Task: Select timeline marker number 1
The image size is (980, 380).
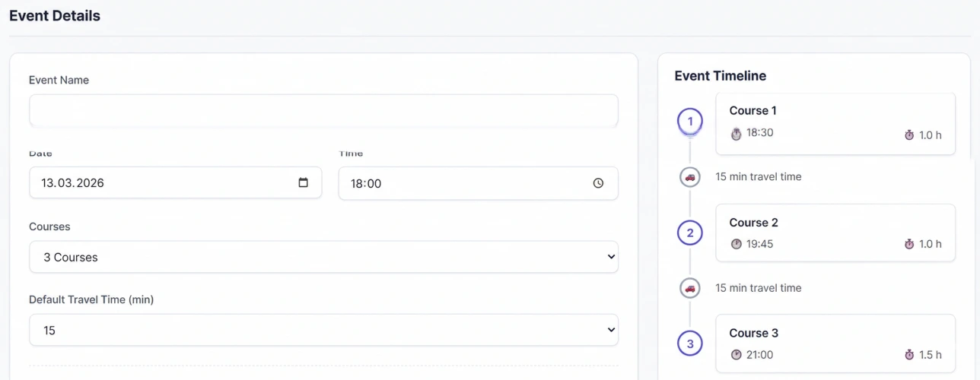Action: click(x=690, y=121)
